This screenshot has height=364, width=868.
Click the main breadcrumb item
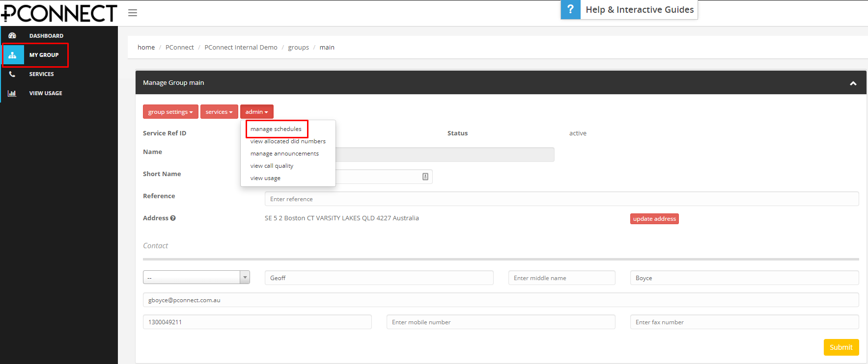[327, 48]
